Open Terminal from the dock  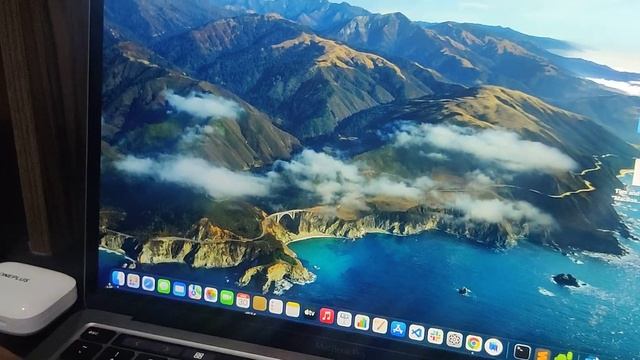(522, 352)
